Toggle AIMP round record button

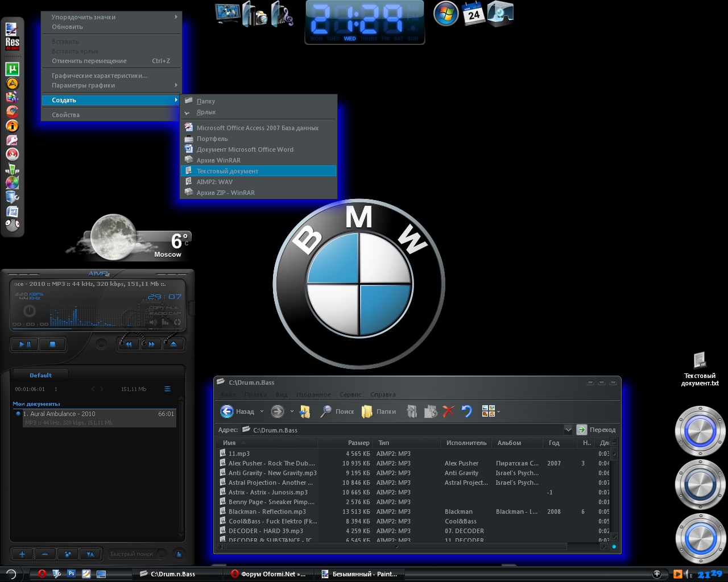tap(101, 344)
